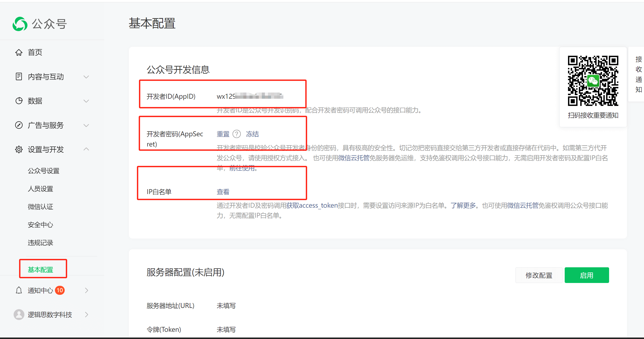
Task: Click 了解更多 link
Action: [x=463, y=205]
